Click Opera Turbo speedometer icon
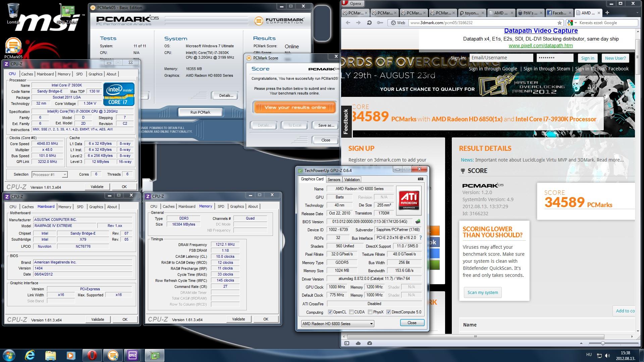Image resolution: width=644 pixels, height=362 pixels. pyautogui.click(x=370, y=343)
